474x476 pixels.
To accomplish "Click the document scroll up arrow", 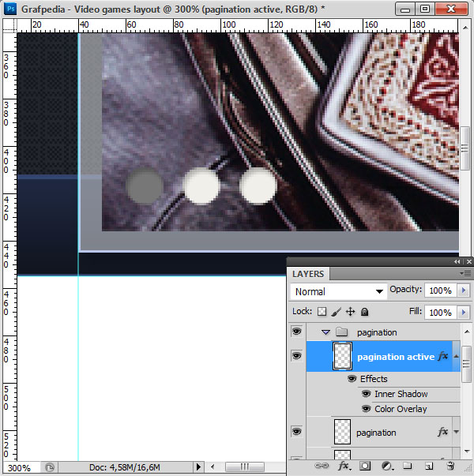I will pyautogui.click(x=465, y=28).
